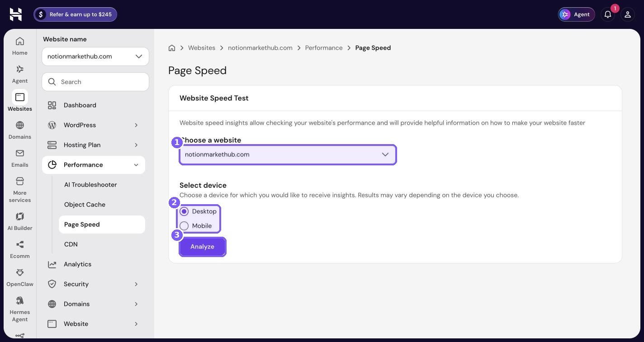Expand the WordPress submenu

point(94,125)
